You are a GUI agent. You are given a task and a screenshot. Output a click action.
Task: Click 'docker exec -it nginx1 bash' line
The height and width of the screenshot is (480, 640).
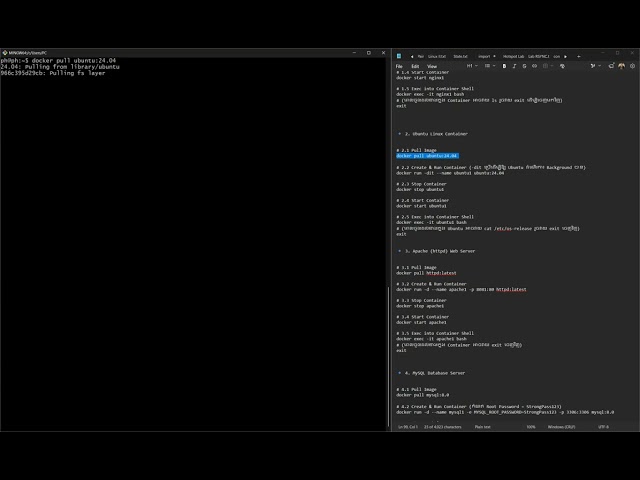pos(430,94)
